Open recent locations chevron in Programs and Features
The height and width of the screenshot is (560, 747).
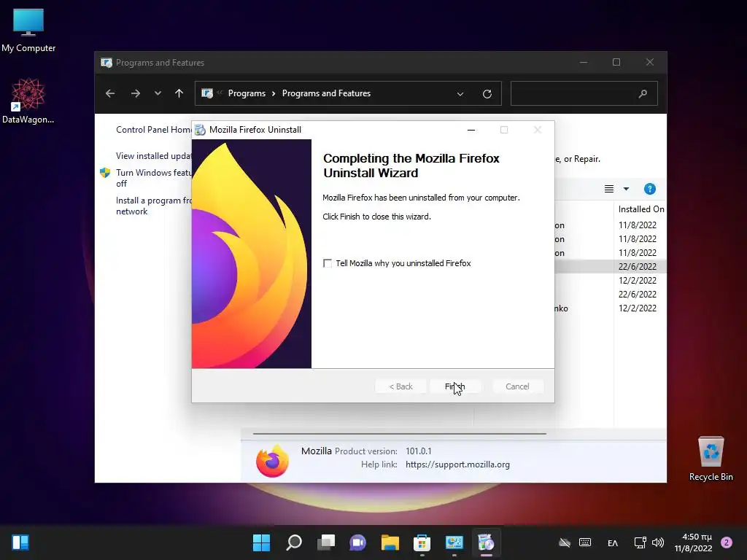(x=158, y=93)
